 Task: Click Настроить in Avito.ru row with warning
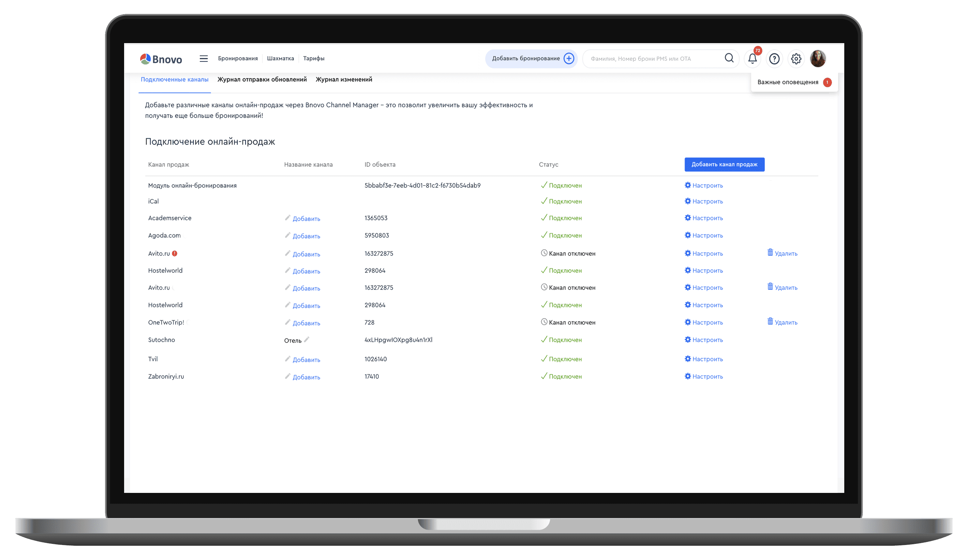pos(707,254)
